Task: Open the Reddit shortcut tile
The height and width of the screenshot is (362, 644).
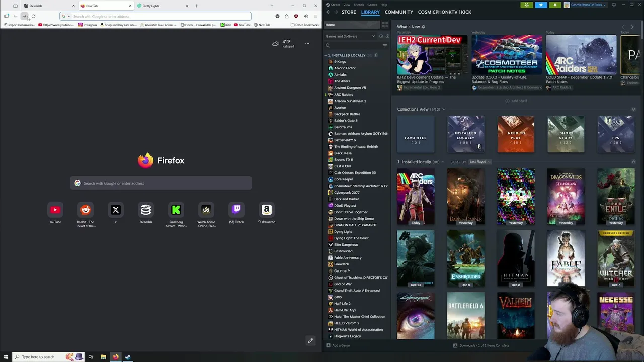Action: tap(86, 210)
